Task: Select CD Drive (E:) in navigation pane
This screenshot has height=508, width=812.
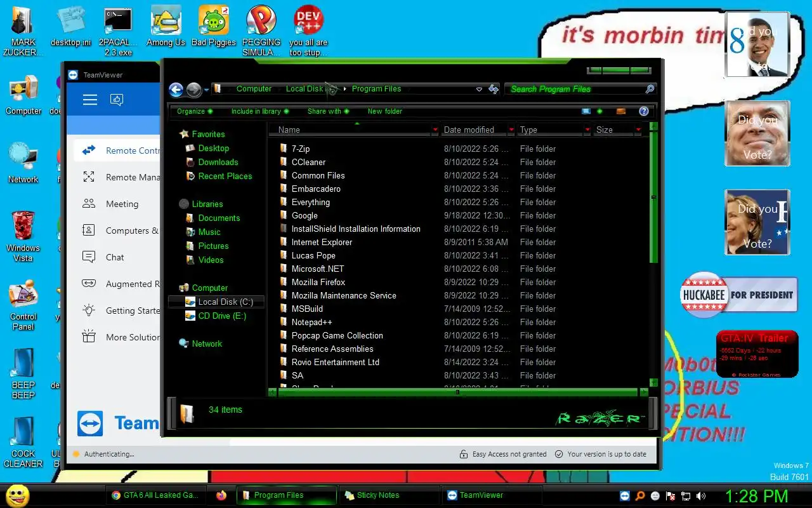Action: coord(216,316)
